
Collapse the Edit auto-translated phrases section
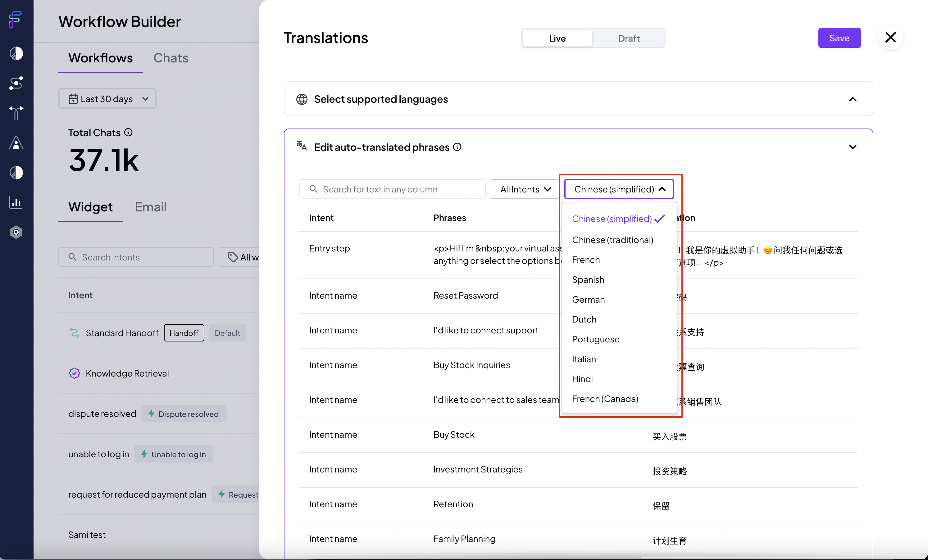[x=853, y=147]
